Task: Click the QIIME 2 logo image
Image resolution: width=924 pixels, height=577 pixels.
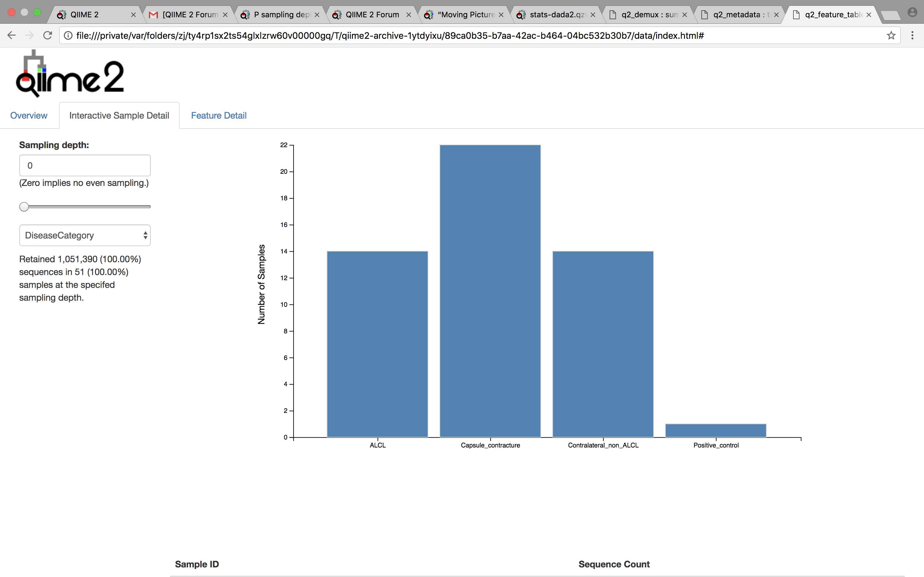Action: click(x=70, y=74)
